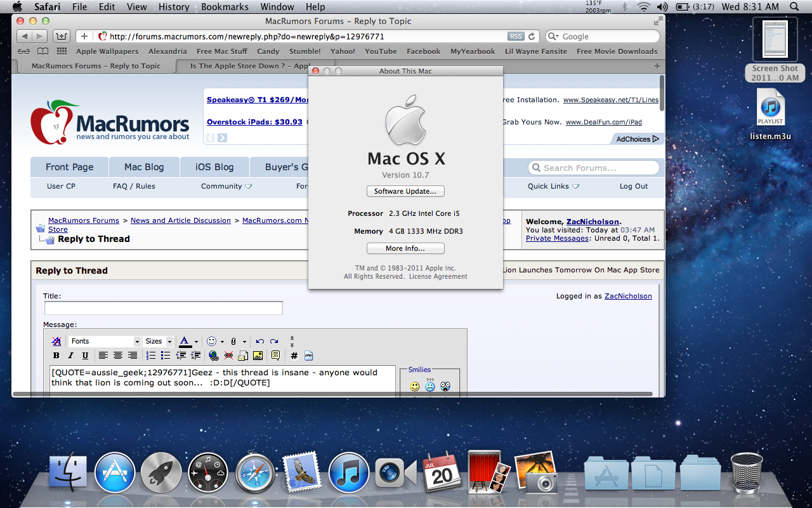This screenshot has width=812, height=508.
Task: Insert the confused smiley from Smilies box
Action: [x=430, y=385]
